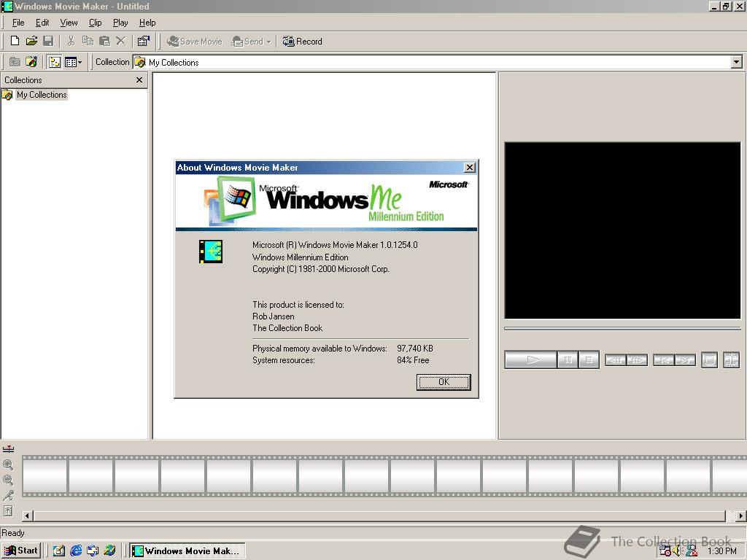Image resolution: width=747 pixels, height=560 pixels.
Task: Open the Send dropdown arrow
Action: (268, 42)
